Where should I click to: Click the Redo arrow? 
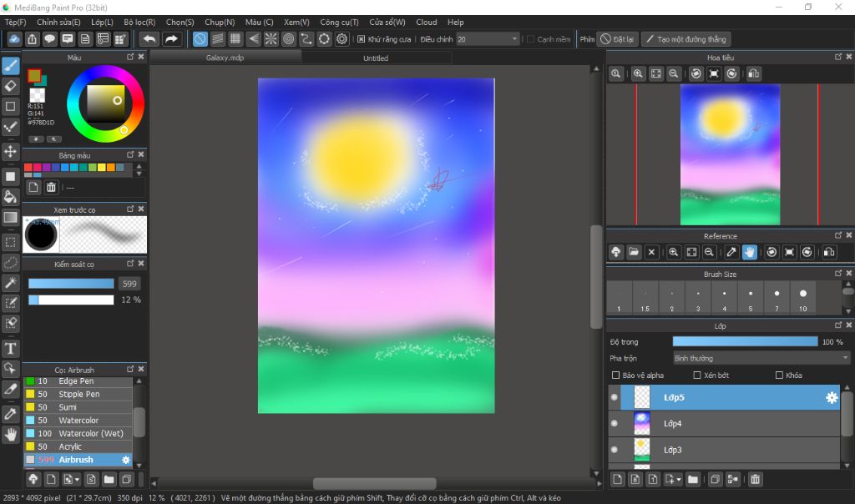pos(171,39)
